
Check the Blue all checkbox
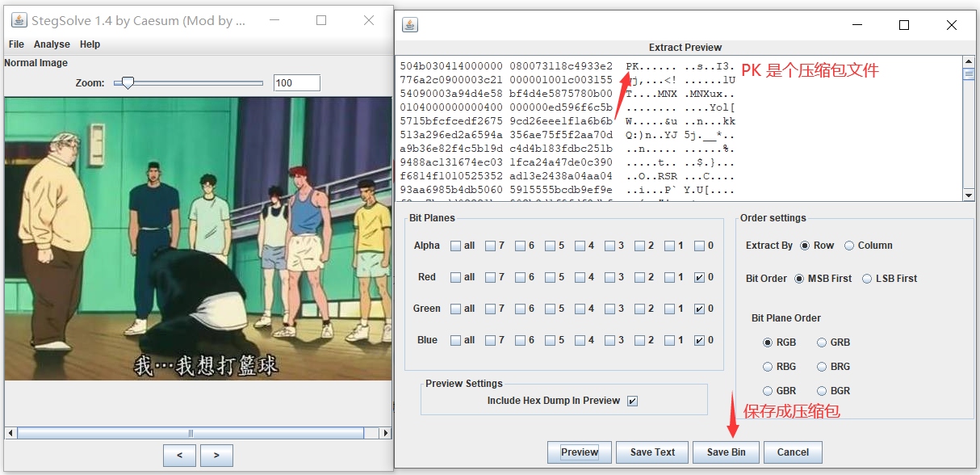tap(456, 340)
